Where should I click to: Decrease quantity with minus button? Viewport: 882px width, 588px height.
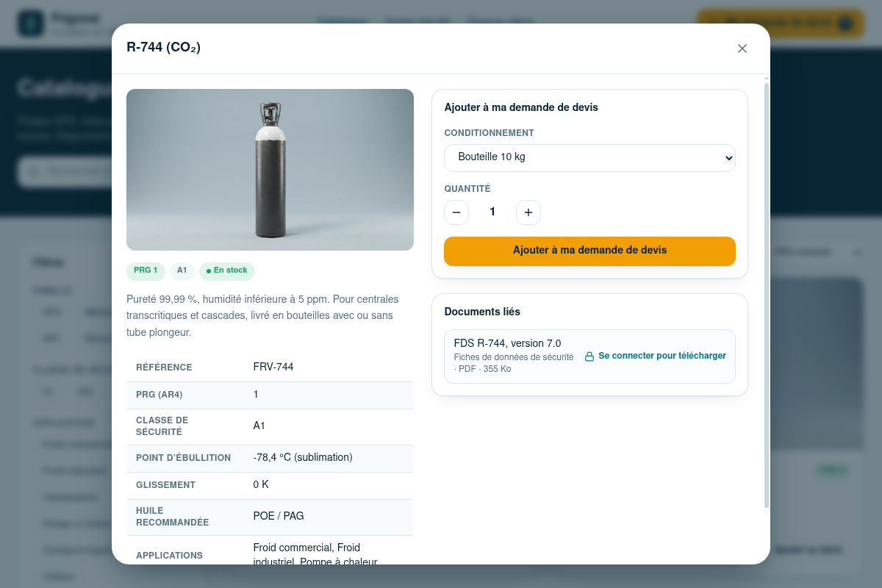pyautogui.click(x=456, y=212)
